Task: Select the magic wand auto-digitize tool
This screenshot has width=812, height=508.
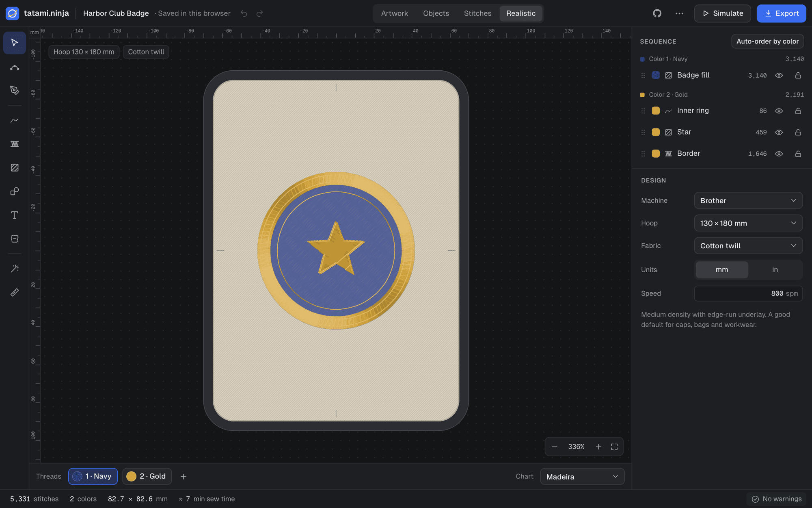Action: pyautogui.click(x=15, y=269)
